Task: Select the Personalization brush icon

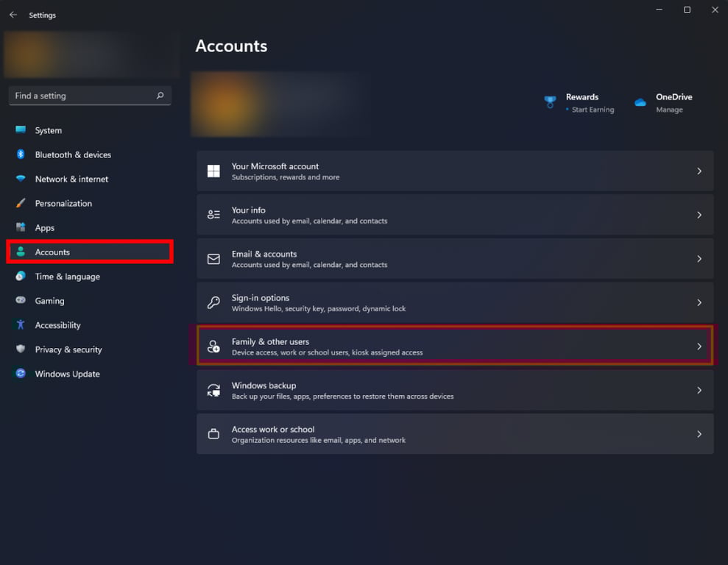Action: [20, 203]
